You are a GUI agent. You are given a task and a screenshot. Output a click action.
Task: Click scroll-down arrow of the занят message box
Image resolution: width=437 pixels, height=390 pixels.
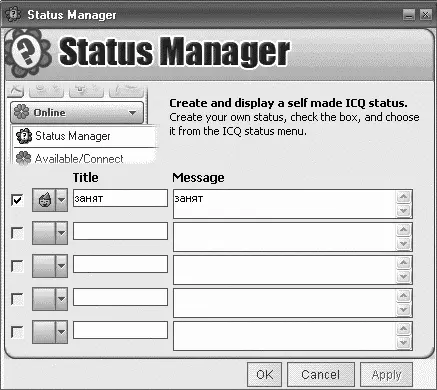coord(403,211)
